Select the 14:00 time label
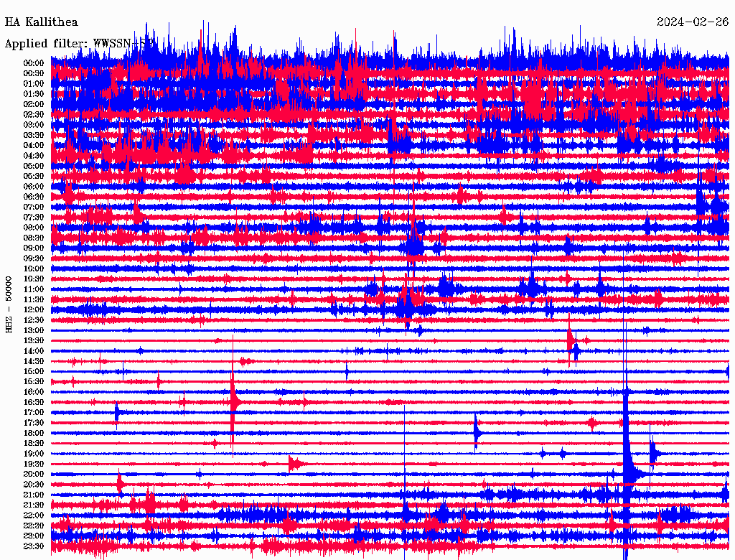The width and height of the screenshot is (735, 560). pos(34,351)
